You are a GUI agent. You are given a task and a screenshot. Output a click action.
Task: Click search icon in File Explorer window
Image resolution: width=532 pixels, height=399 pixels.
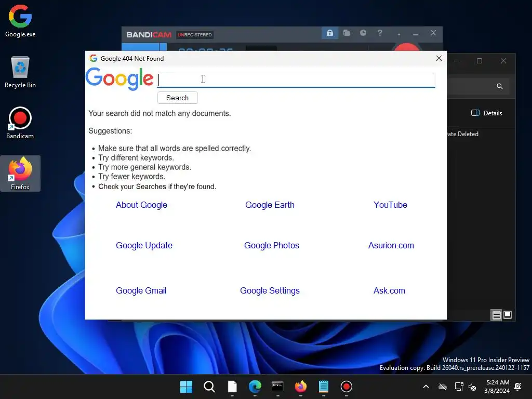(499, 86)
